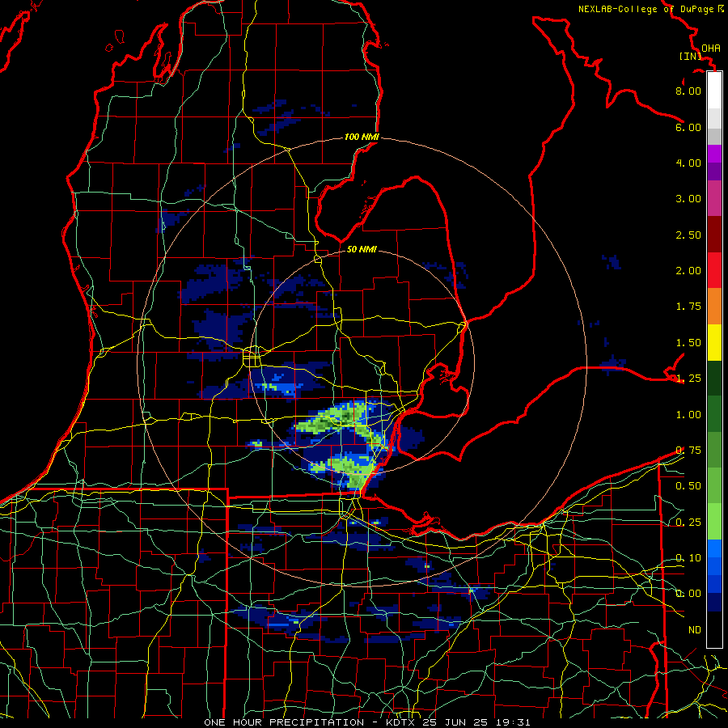Click the NEXLAB-College of DuPage credit text
The height and width of the screenshot is (728, 728).
pos(650,9)
